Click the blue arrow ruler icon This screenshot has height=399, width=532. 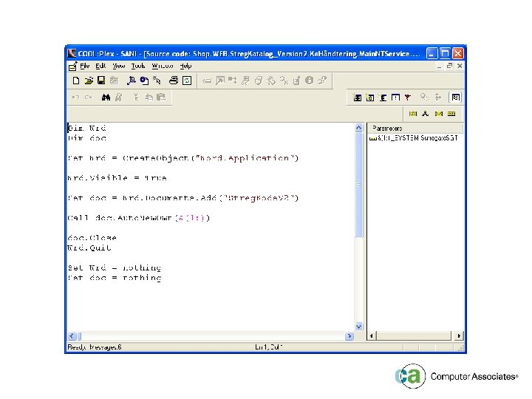tap(132, 81)
